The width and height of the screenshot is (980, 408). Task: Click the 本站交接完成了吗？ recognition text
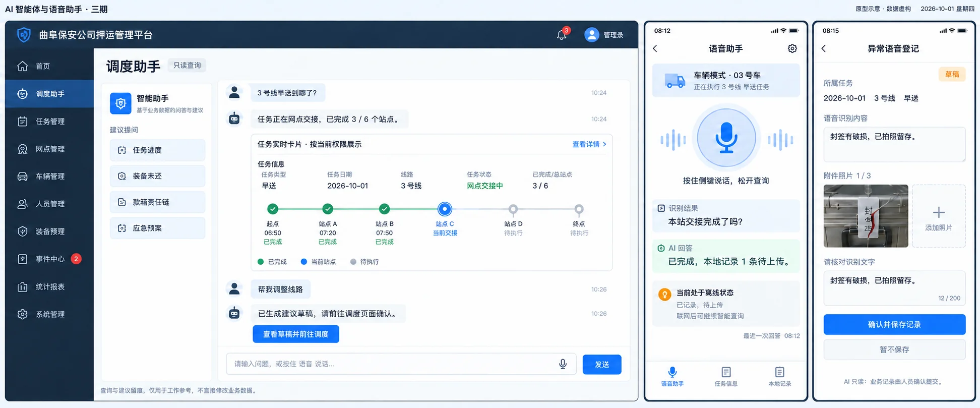point(705,222)
